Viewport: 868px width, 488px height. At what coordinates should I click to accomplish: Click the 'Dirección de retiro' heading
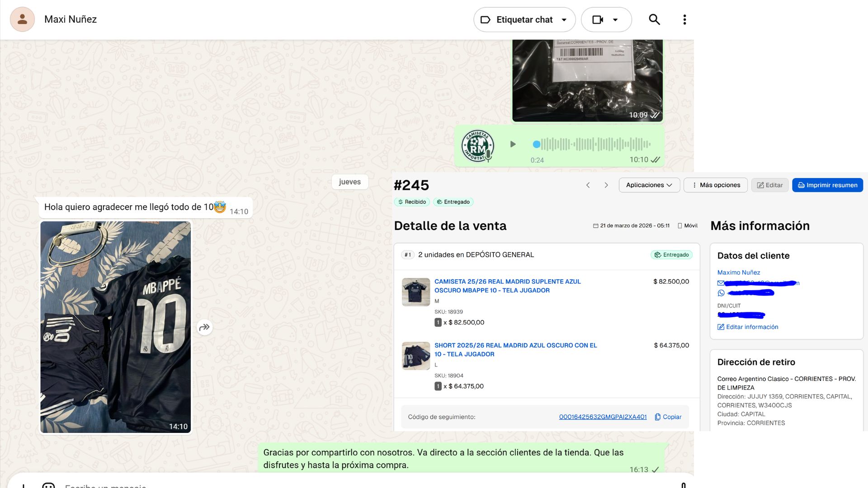coord(756,362)
